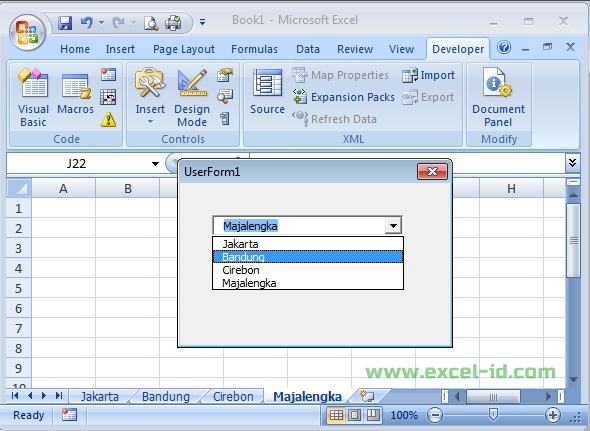Switch to the Jakarta sheet tab
590x431 pixels.
click(x=100, y=396)
